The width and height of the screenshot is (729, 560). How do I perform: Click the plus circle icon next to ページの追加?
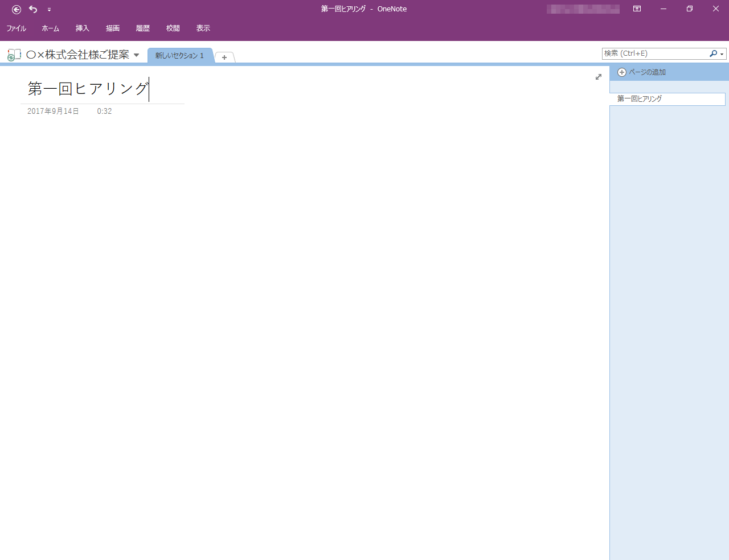click(x=621, y=72)
